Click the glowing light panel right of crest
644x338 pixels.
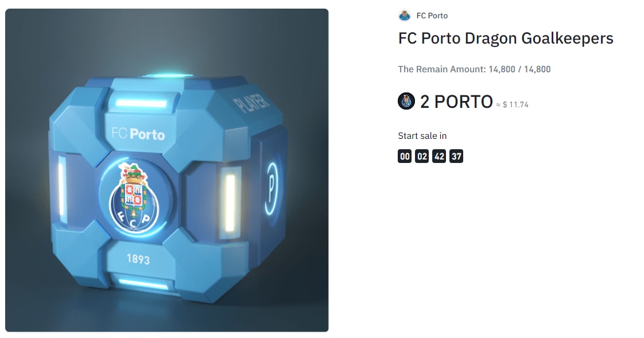tap(230, 203)
